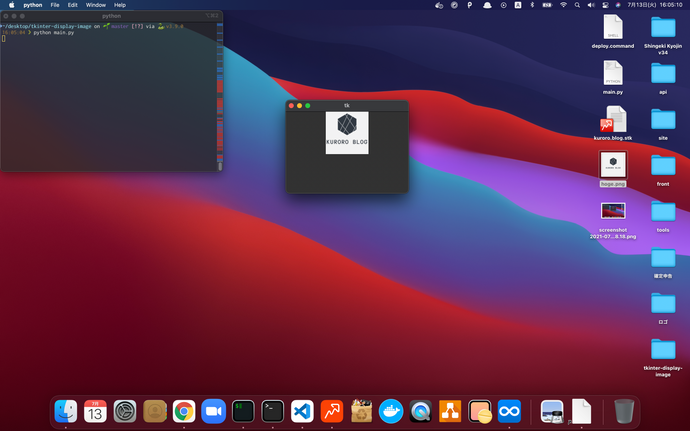
Task: Open QuickTime Player from the Dock
Action: [x=421, y=411]
